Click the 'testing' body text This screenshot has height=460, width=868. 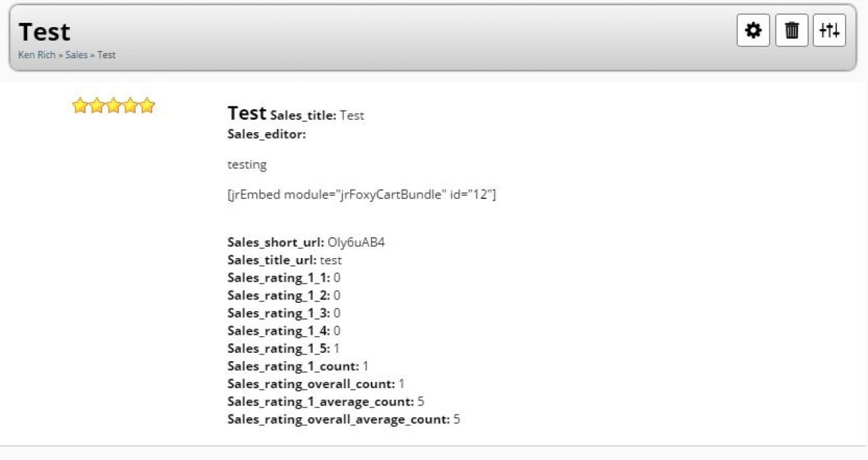pos(247,165)
